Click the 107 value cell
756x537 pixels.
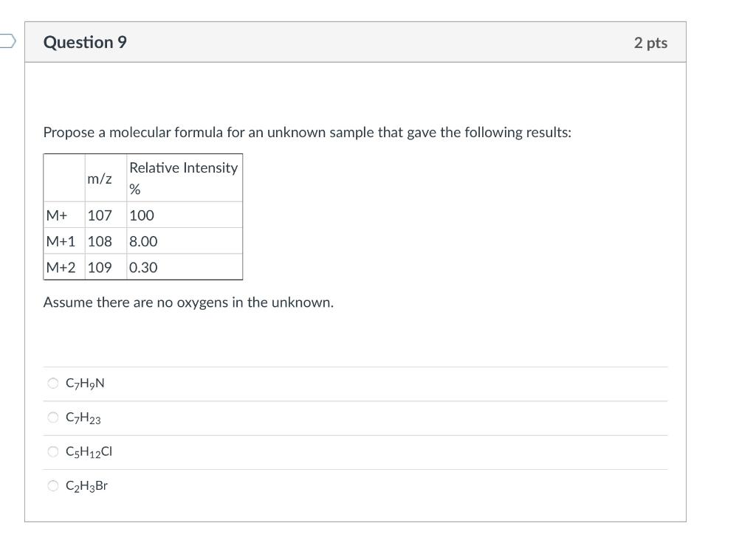coord(99,215)
